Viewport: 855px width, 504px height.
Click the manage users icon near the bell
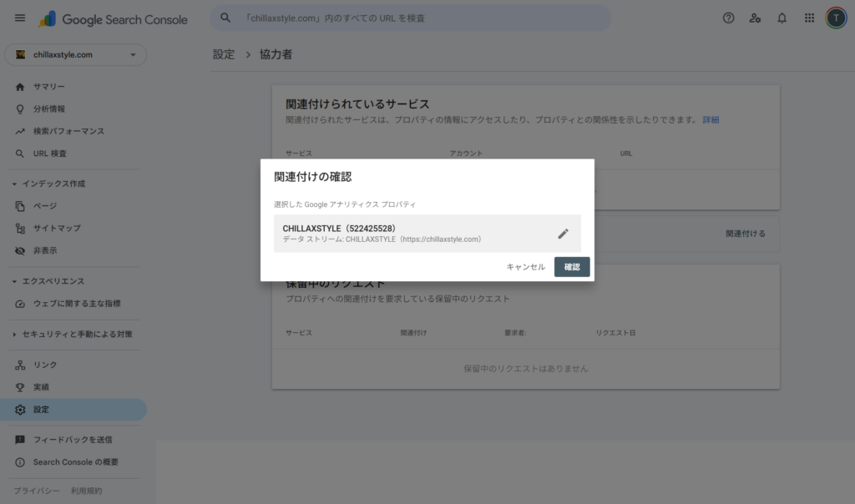(x=756, y=17)
